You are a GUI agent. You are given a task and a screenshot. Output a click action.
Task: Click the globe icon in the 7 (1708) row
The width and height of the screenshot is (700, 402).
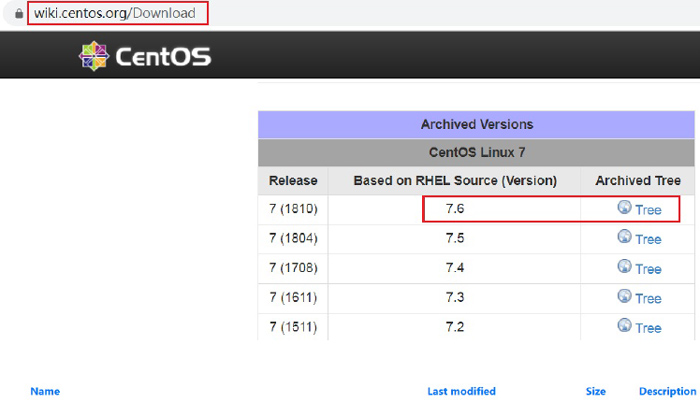[625, 266]
